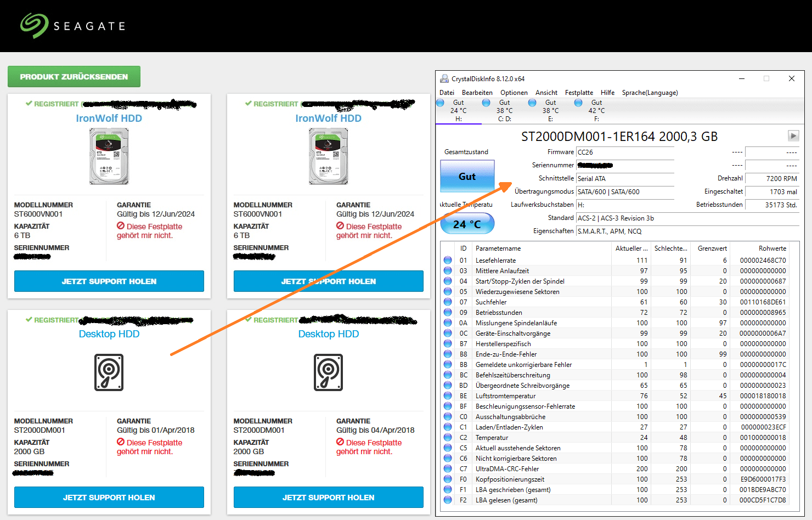Click the Produkt zurücksenden button
This screenshot has width=812, height=520.
tap(74, 77)
